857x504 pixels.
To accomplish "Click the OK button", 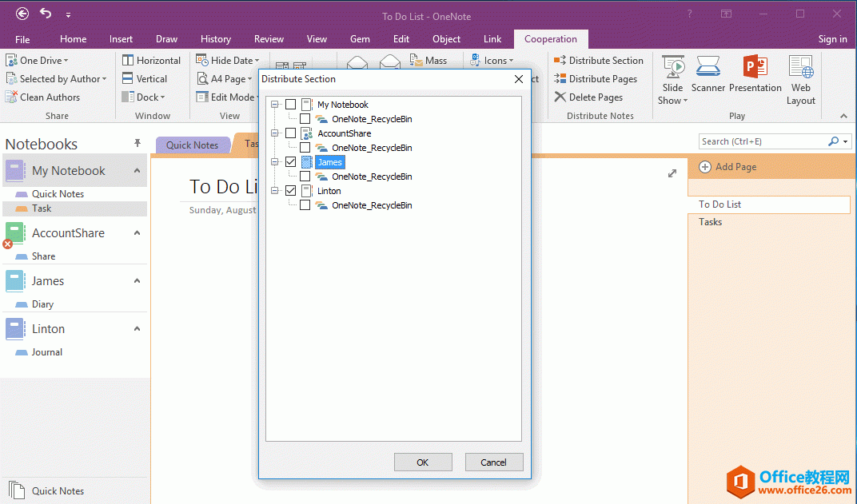I will (x=423, y=462).
